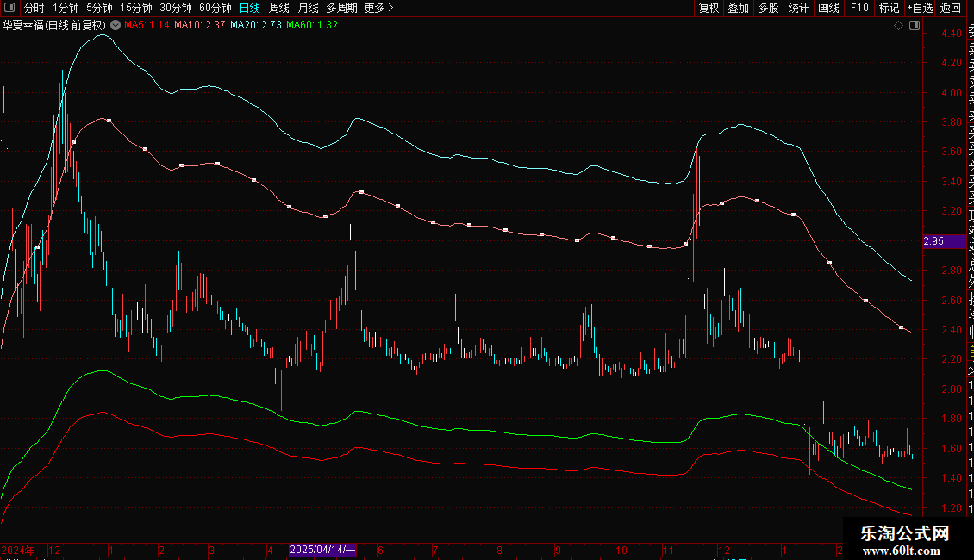Click the 华夏幸福(日线.前复权) title
This screenshot has height=560, width=974.
coord(54,26)
